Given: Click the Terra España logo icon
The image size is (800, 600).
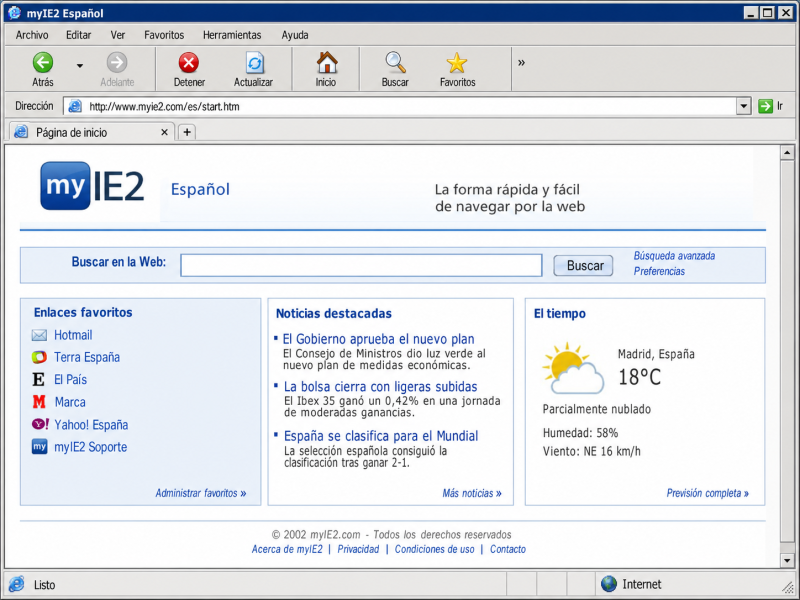Looking at the screenshot, I should (39, 357).
